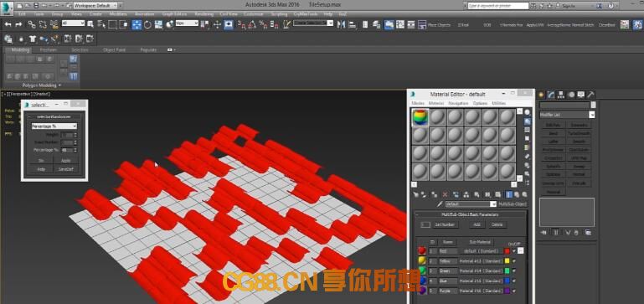Activate the Select and Scale tool
The width and height of the screenshot is (644, 304).
point(158,24)
